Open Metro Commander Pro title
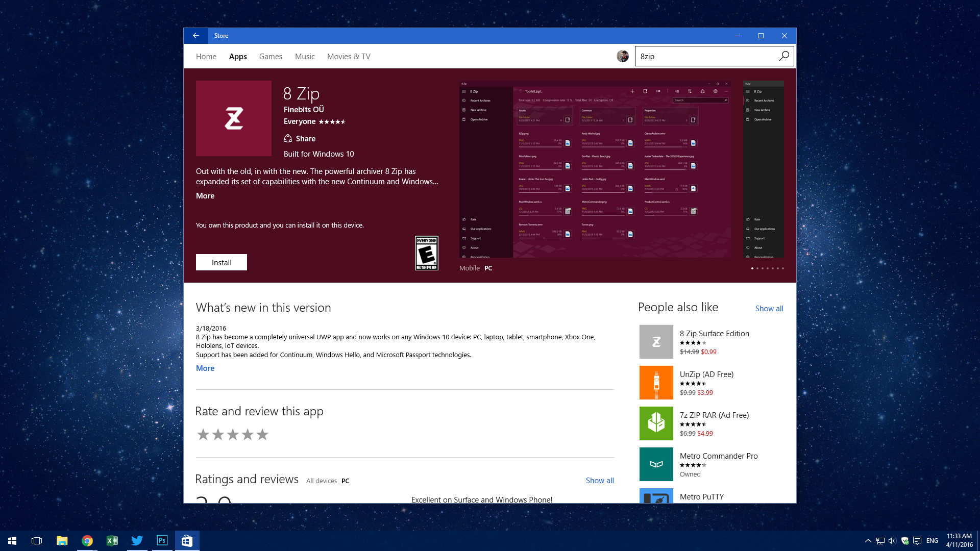The width and height of the screenshot is (980, 551). point(719,456)
